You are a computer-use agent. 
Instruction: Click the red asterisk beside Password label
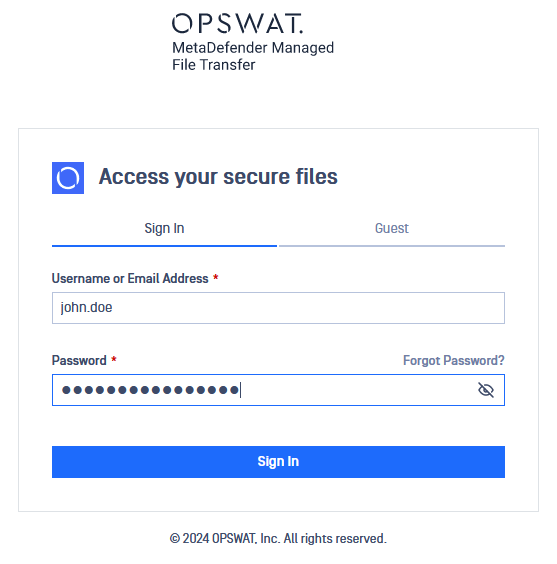114,359
